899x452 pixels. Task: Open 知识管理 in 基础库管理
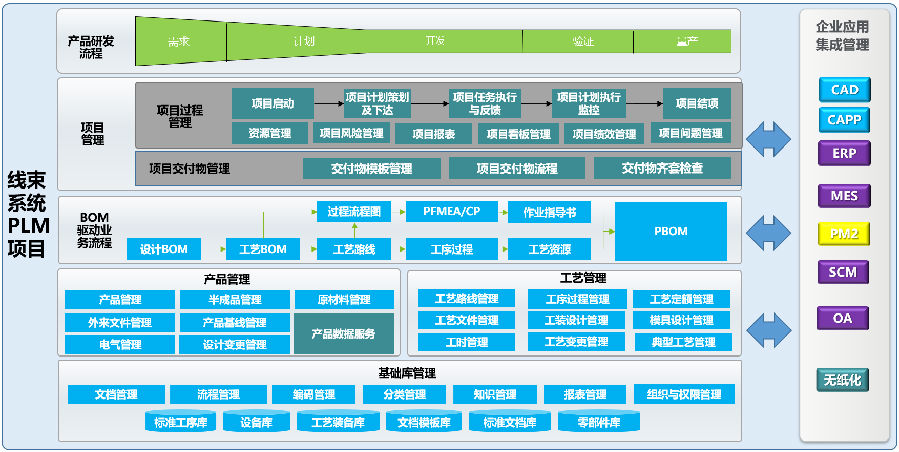pos(495,395)
